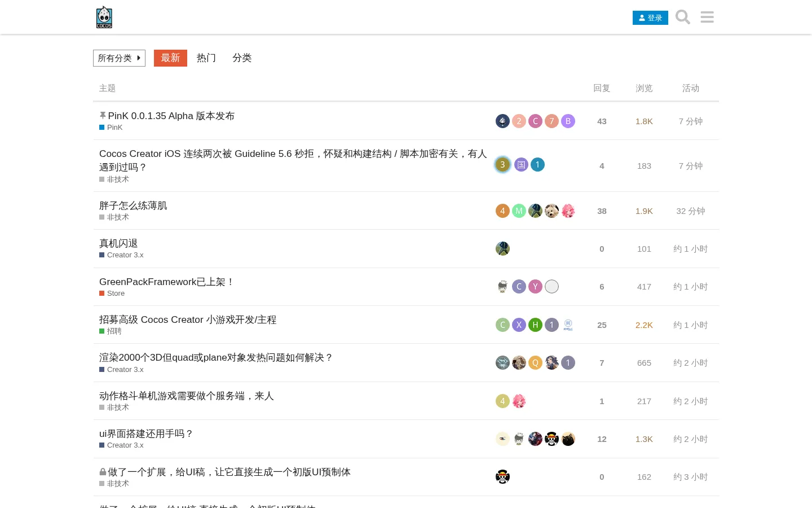Switch to the 分类 tab
This screenshot has height=508, width=812.
pos(242,58)
